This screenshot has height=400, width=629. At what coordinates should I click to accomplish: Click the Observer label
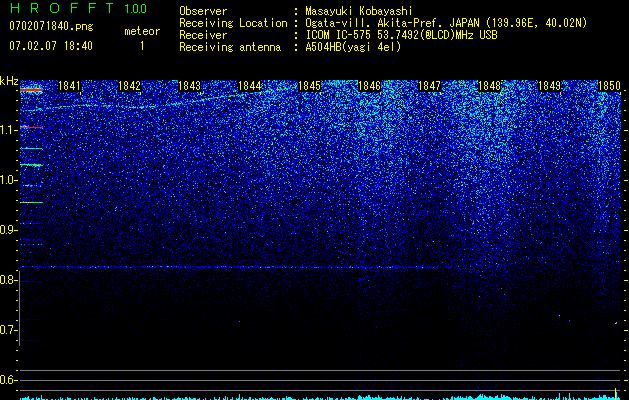tap(203, 11)
